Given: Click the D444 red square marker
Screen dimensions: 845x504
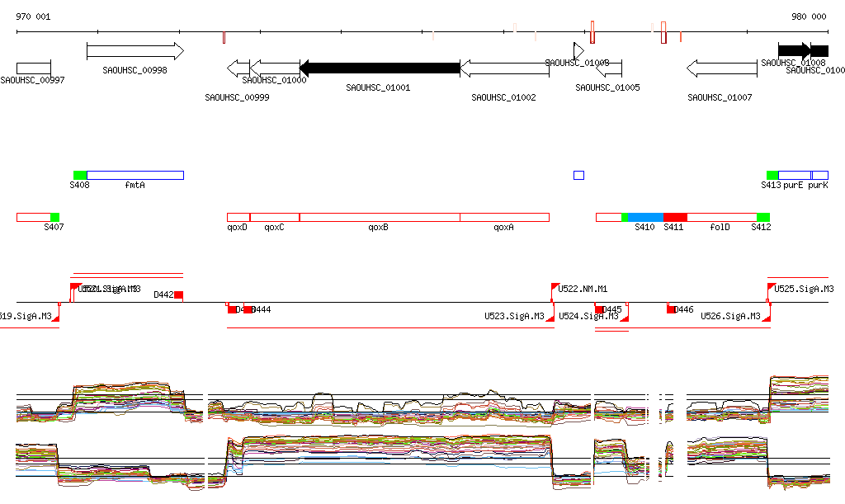Looking at the screenshot, I should click(x=248, y=309).
